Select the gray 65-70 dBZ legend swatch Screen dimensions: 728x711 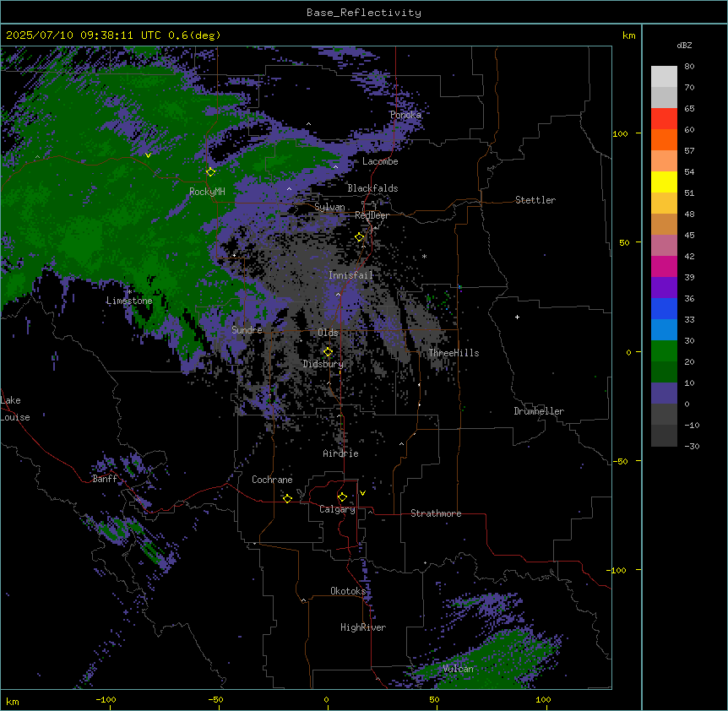664,97
